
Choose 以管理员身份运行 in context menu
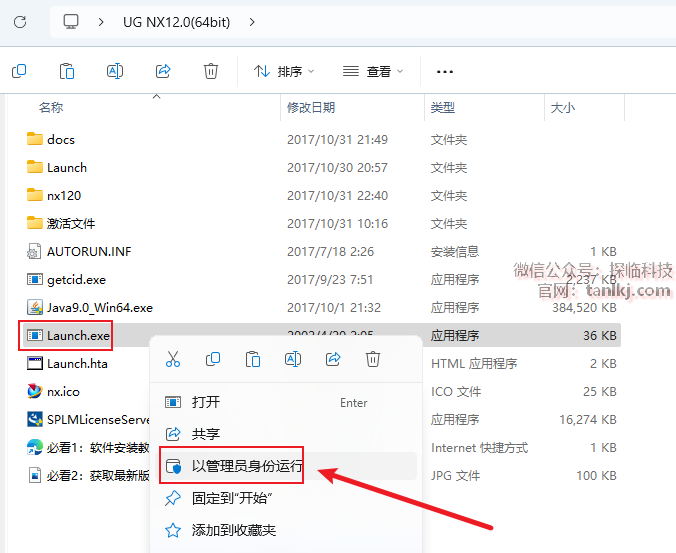click(286, 466)
